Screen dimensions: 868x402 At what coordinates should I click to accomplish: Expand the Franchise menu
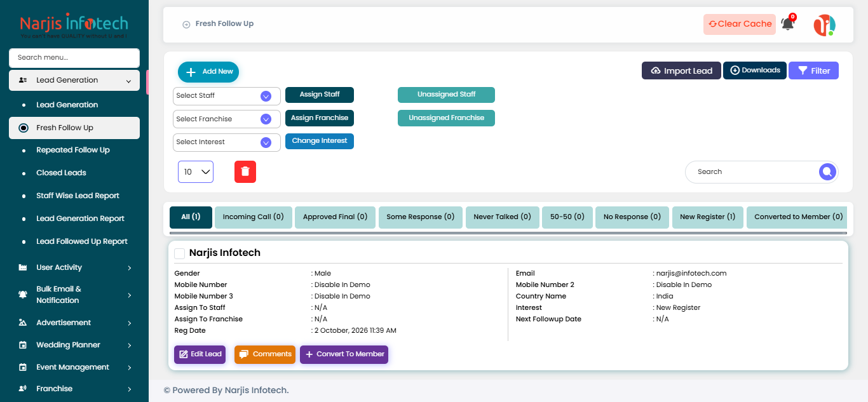129,389
